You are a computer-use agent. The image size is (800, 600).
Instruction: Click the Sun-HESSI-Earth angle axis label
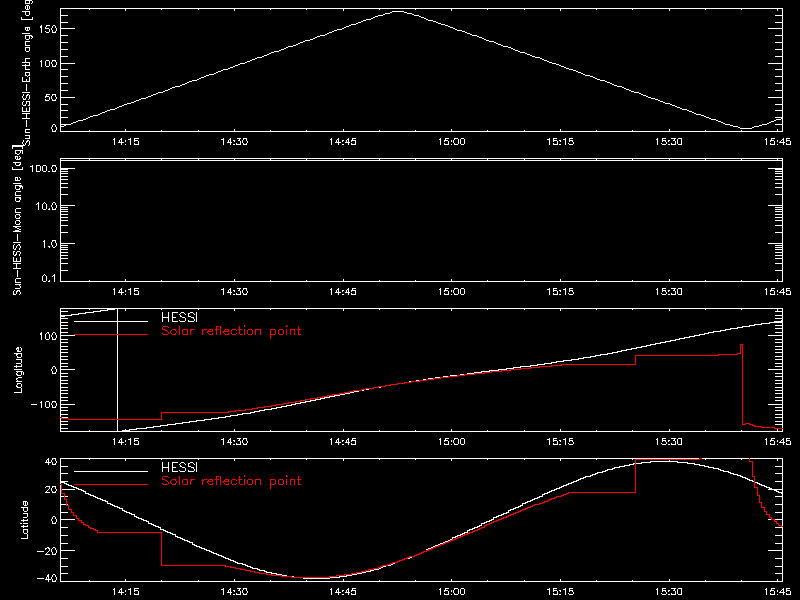tap(27, 73)
